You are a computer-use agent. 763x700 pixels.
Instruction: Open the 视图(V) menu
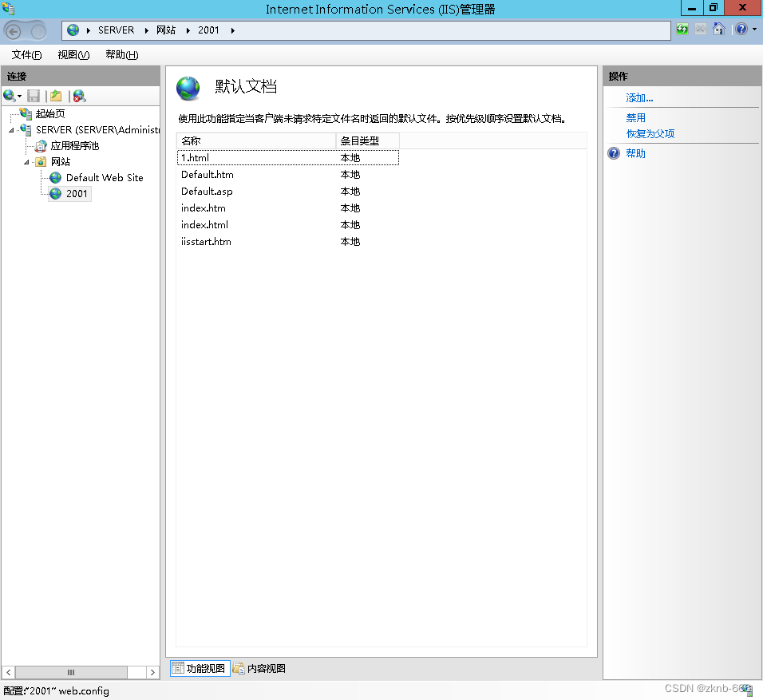tap(73, 55)
